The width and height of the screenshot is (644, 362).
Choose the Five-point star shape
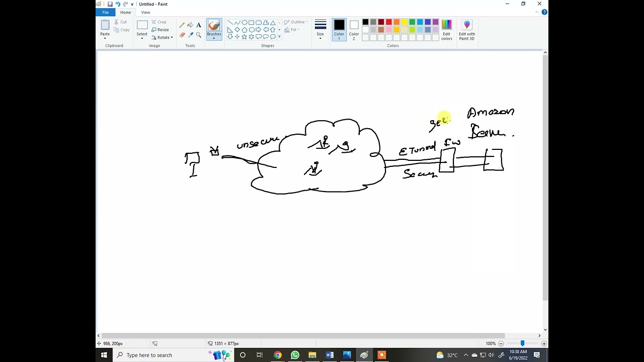coord(244,37)
